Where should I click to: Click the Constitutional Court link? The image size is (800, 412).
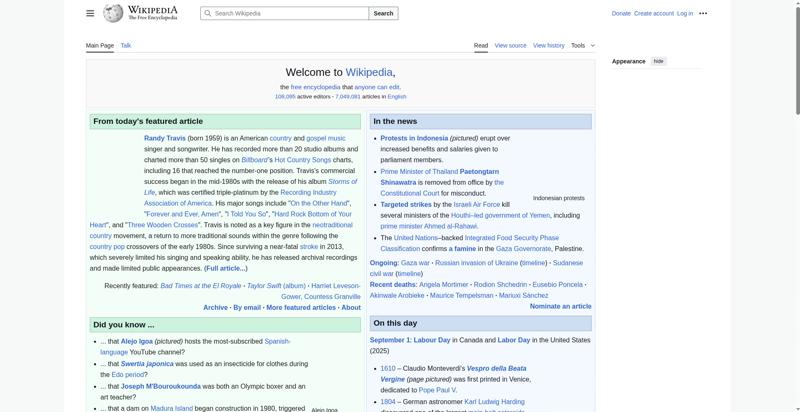[410, 193]
